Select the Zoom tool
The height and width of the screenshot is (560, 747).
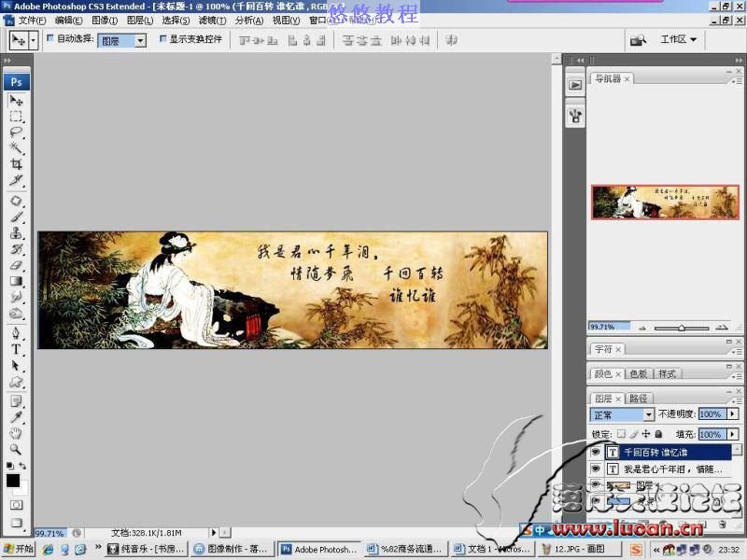click(x=16, y=449)
